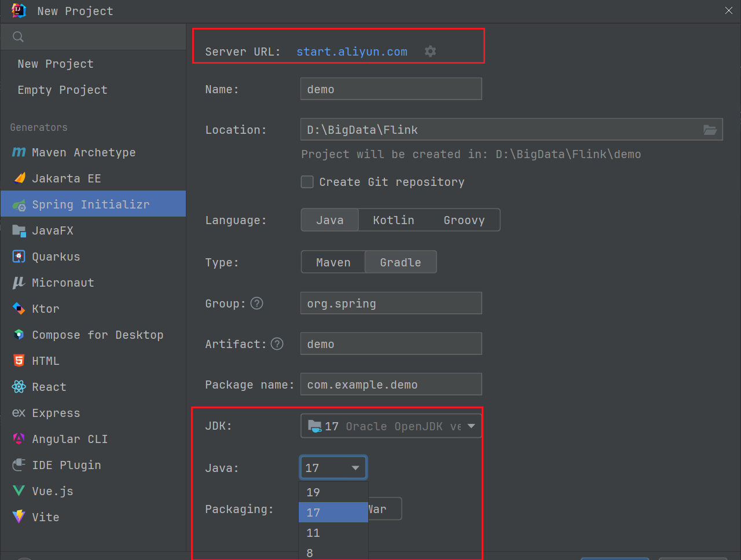Choose the Quarkus generator
The height and width of the screenshot is (560, 741).
(93, 257)
